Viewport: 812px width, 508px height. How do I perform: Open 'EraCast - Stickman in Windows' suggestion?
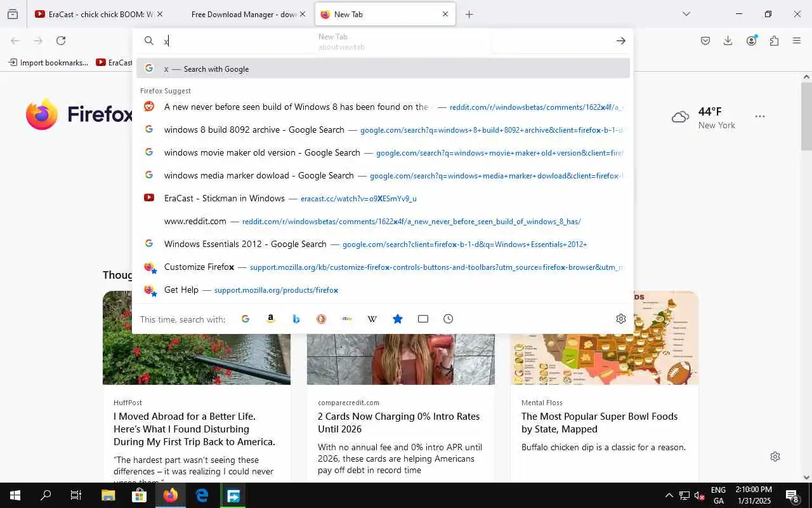pyautogui.click(x=383, y=198)
